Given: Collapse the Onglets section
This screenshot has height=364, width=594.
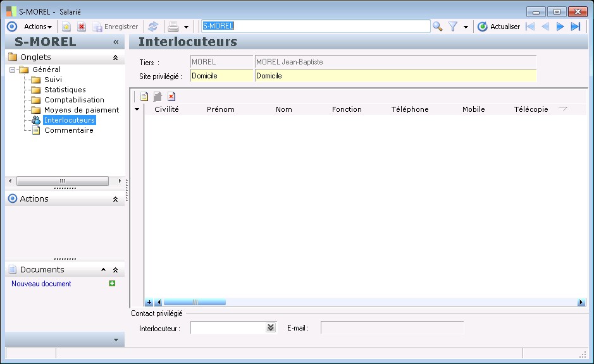Looking at the screenshot, I should (116, 58).
